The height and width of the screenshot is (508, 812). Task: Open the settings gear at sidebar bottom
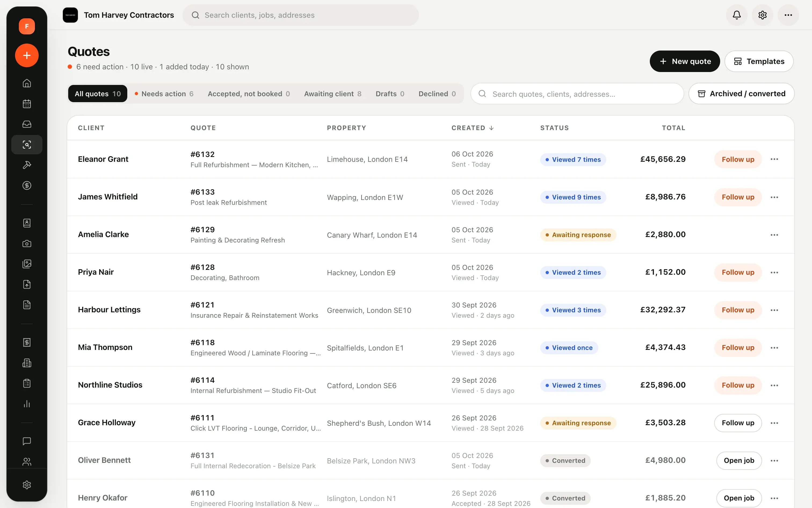27,485
